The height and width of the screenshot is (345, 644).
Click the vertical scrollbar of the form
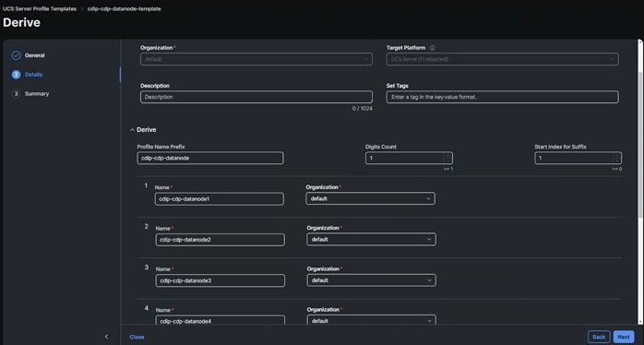tap(640, 144)
